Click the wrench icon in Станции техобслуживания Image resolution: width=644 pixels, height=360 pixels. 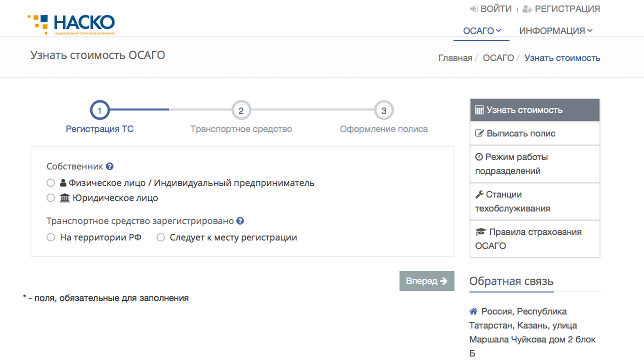coord(479,194)
